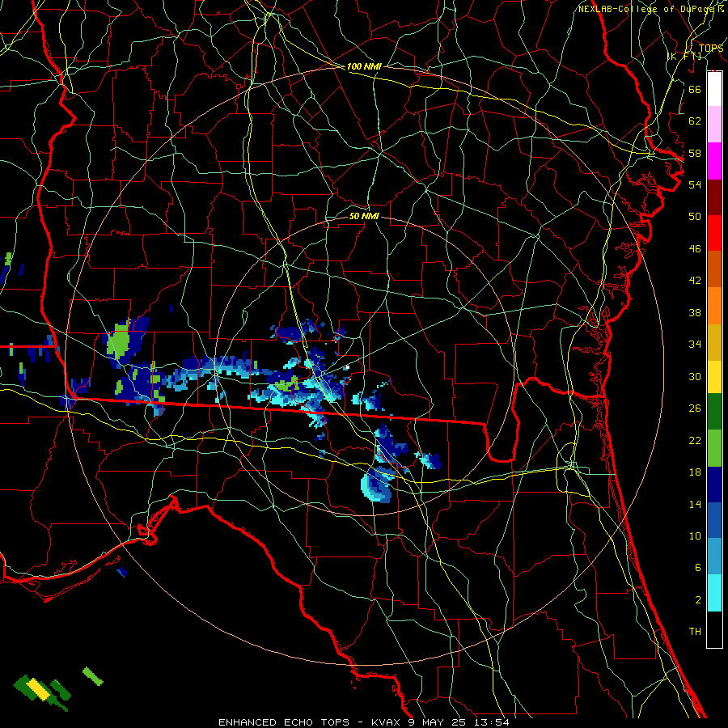
Task: Click the "38" legend value
Action: pos(695,313)
